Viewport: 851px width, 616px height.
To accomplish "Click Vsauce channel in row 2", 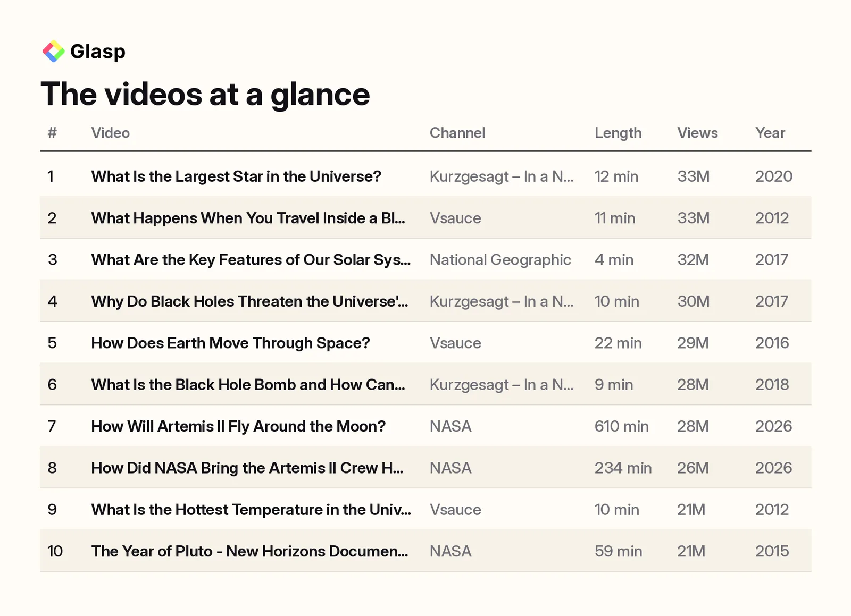I will pyautogui.click(x=455, y=218).
